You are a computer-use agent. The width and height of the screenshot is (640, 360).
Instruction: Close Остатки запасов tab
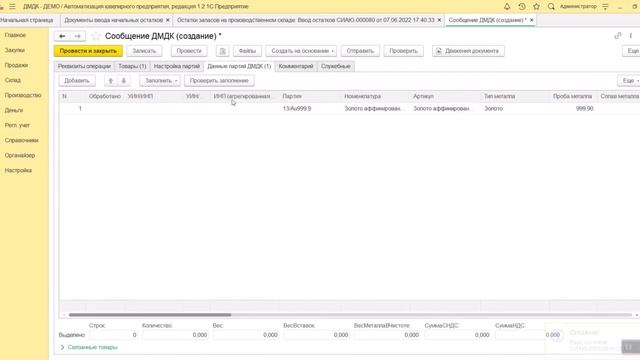point(439,20)
